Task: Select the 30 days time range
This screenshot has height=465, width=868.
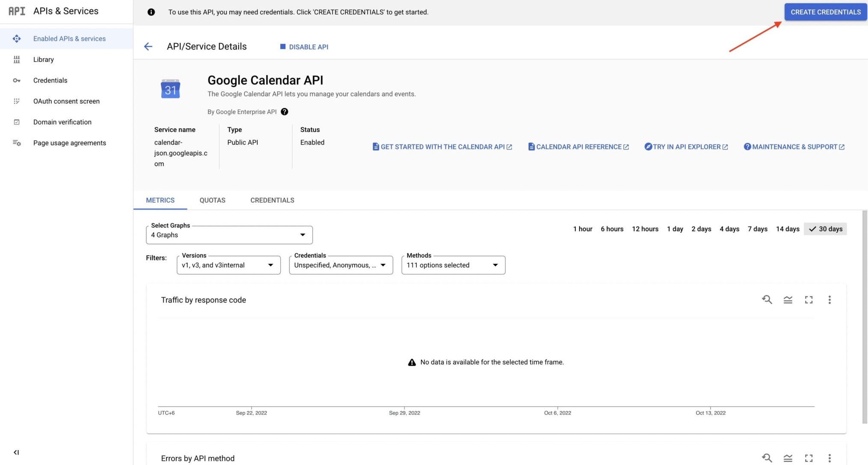Action: (x=825, y=229)
